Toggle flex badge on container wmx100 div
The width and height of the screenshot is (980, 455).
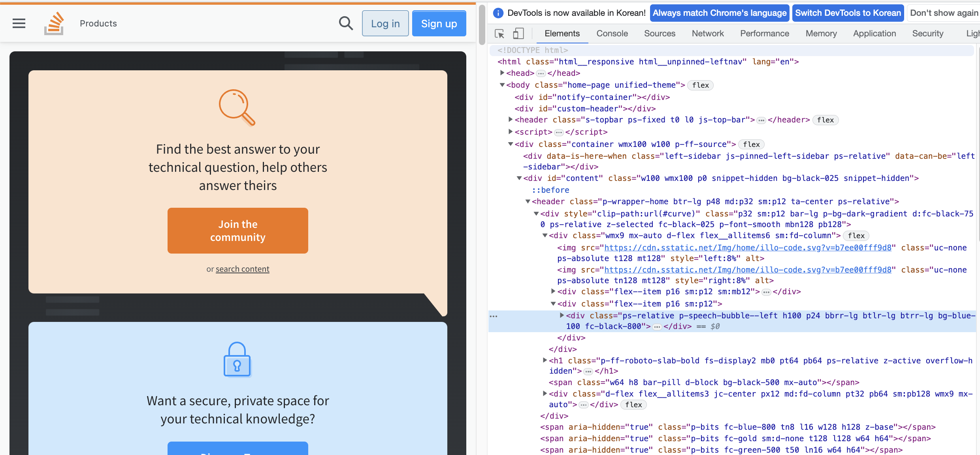(x=751, y=145)
